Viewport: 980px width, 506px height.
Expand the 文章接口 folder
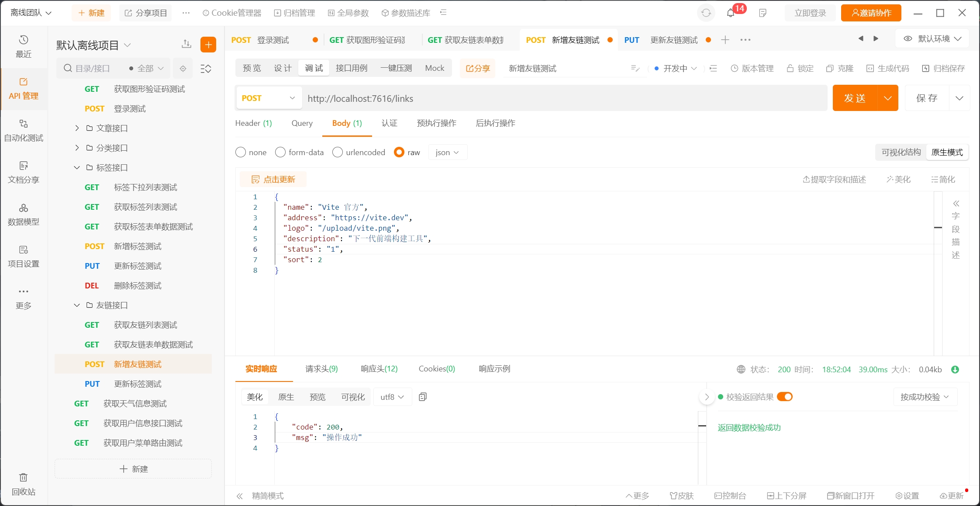pyautogui.click(x=77, y=128)
